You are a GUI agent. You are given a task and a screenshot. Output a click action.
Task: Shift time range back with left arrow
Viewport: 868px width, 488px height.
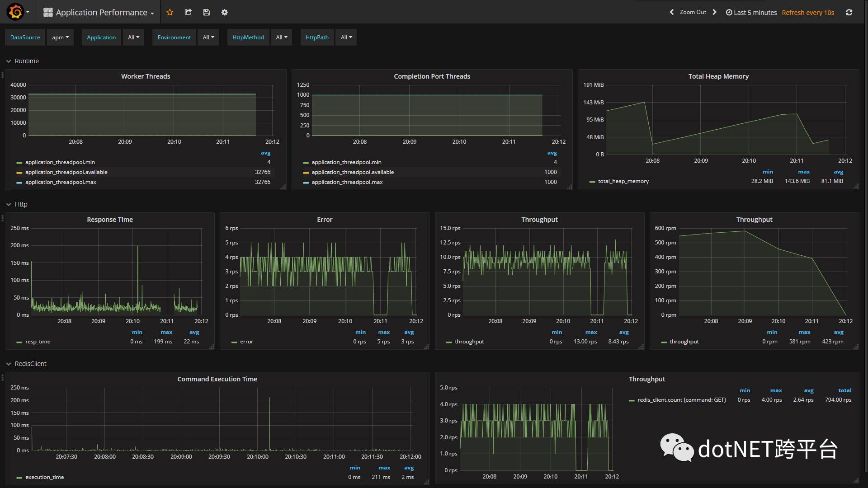point(671,12)
